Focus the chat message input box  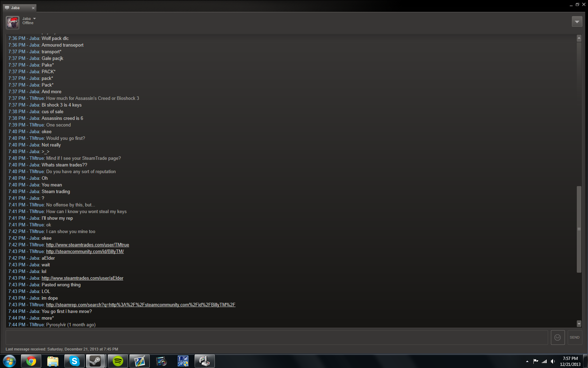click(x=276, y=337)
